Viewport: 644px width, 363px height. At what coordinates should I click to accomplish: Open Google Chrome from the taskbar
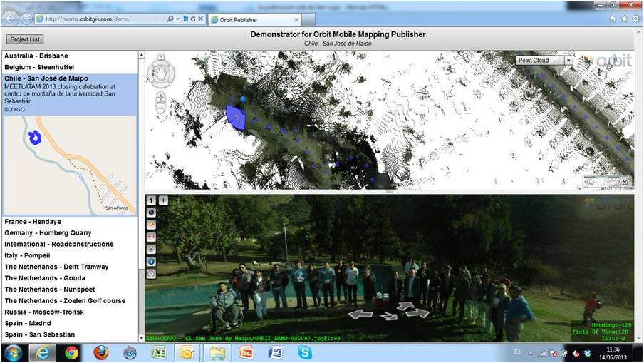pyautogui.click(x=71, y=353)
